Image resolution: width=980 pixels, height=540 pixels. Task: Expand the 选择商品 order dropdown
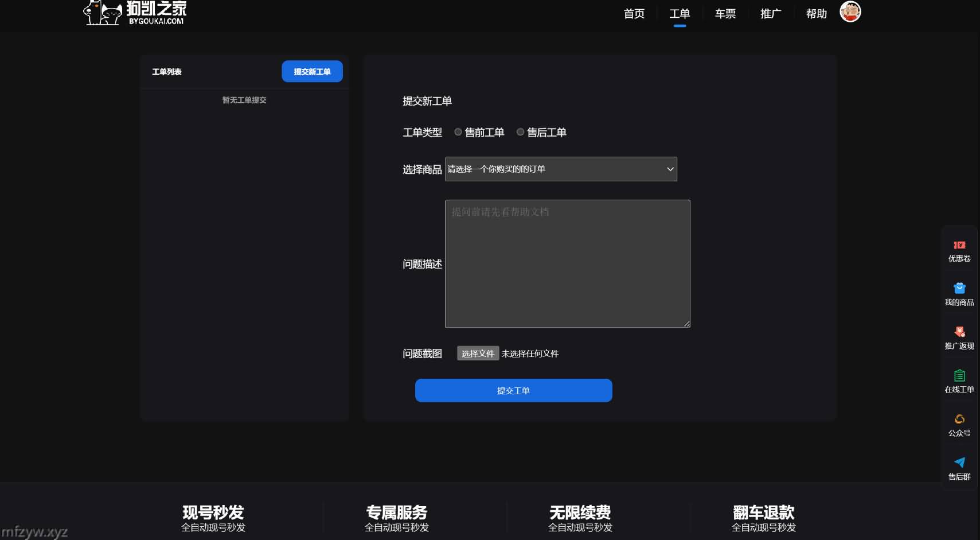(x=560, y=169)
